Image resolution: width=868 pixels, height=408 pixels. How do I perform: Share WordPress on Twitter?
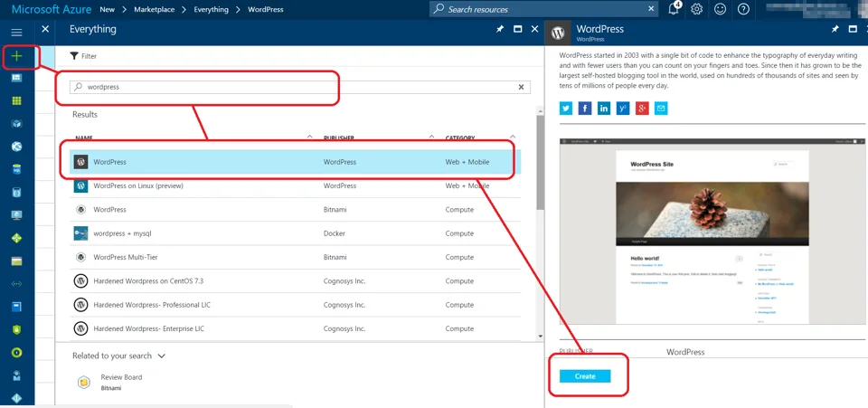(x=566, y=108)
